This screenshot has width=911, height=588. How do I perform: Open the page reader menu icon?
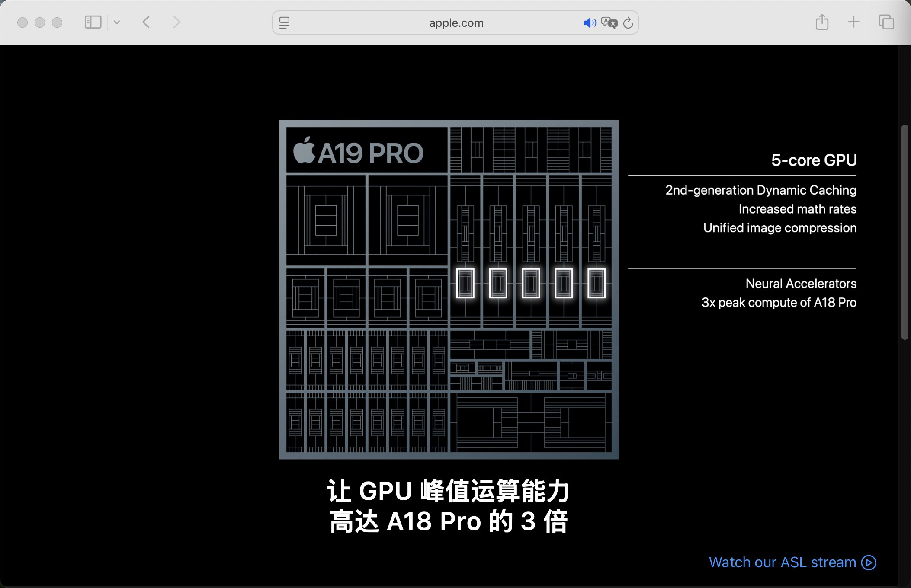coord(284,22)
